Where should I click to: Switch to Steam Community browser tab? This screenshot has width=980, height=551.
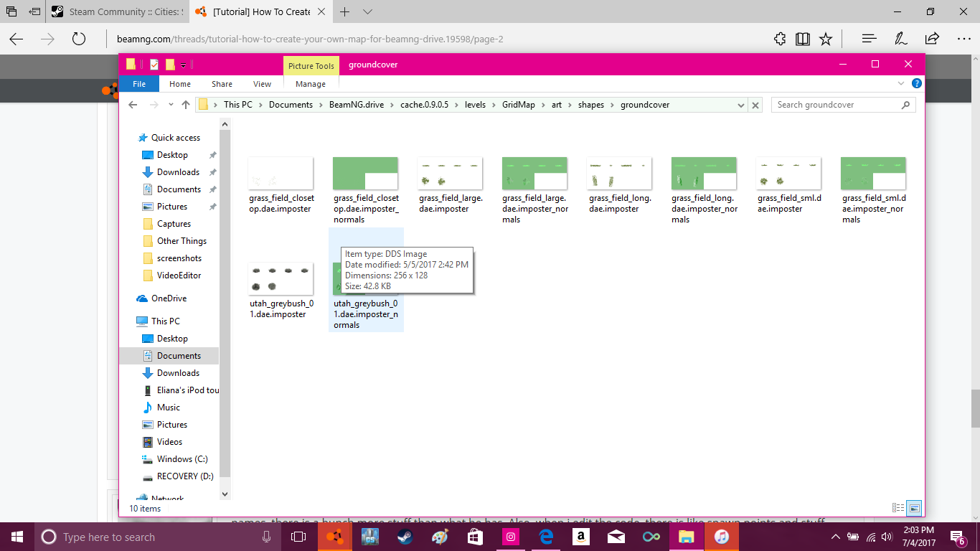point(118,11)
